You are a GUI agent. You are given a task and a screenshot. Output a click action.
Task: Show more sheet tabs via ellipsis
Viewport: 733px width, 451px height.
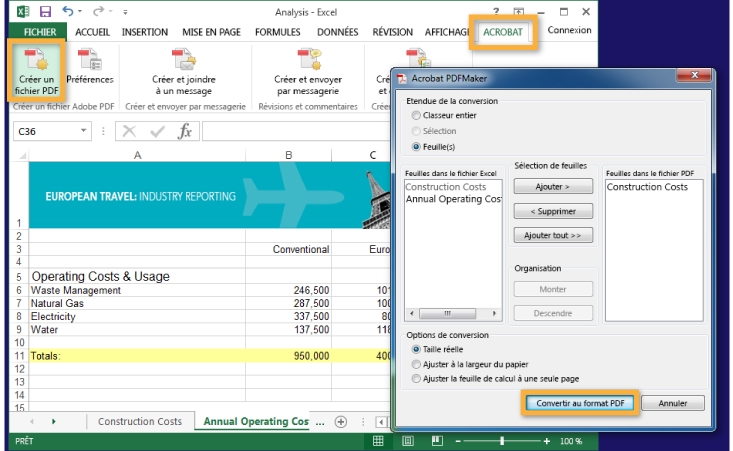320,422
